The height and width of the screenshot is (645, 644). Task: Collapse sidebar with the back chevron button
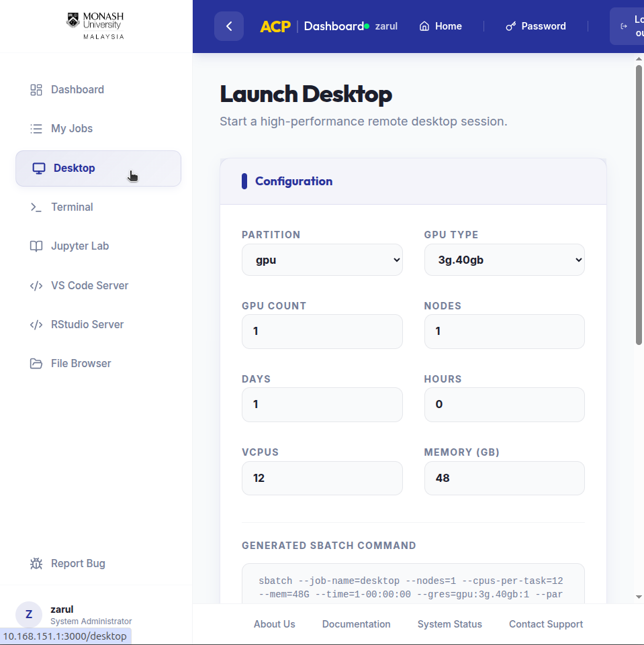click(x=229, y=26)
